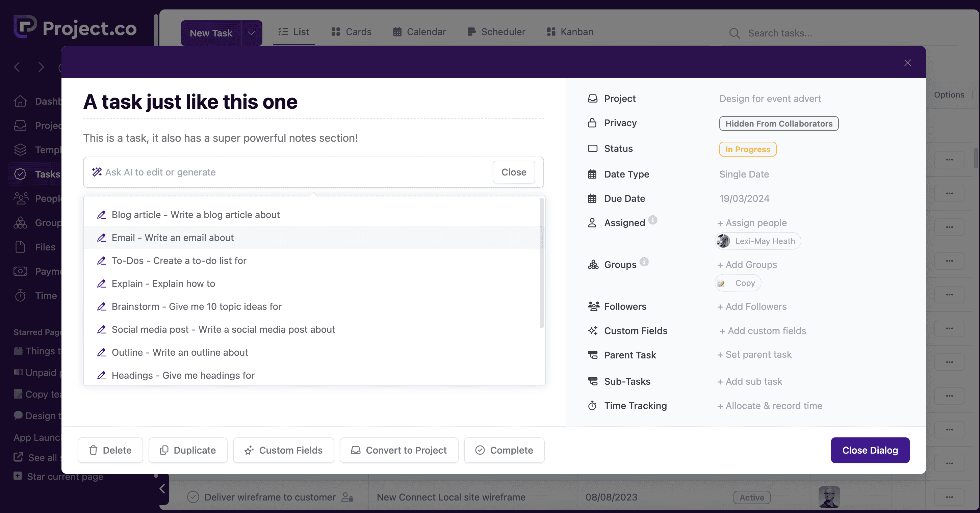Open the In Progress status dropdown

point(747,149)
